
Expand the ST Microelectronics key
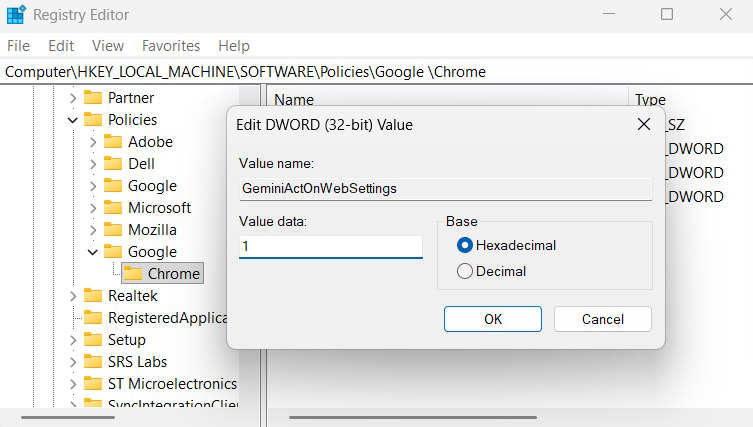click(x=73, y=384)
